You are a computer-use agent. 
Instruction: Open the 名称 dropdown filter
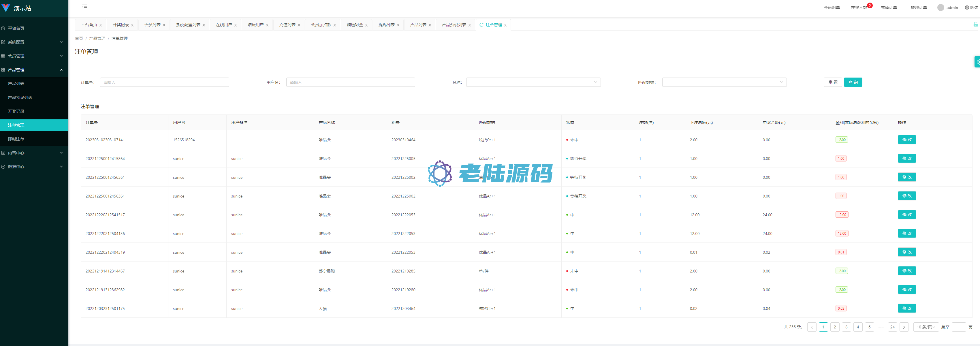pos(533,82)
